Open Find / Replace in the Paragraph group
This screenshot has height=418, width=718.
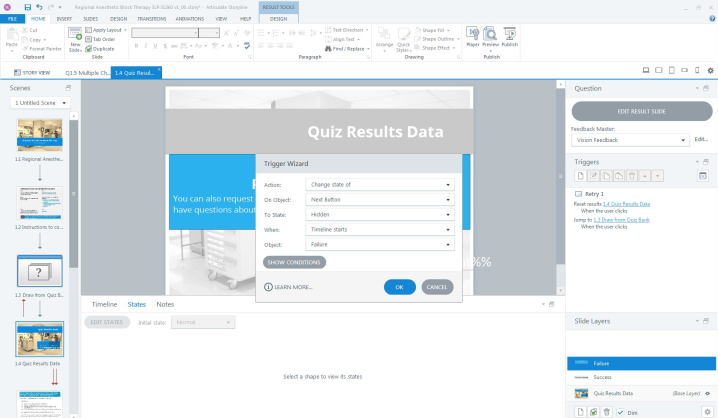point(347,49)
